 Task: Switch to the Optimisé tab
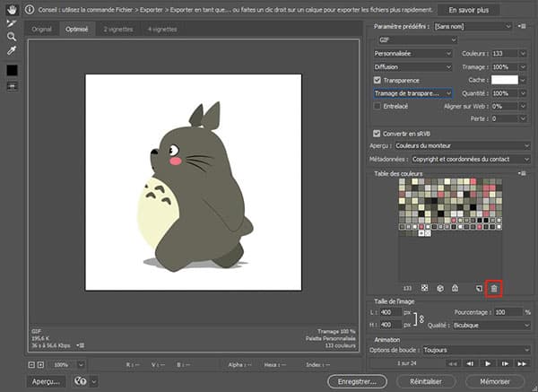tap(77, 30)
